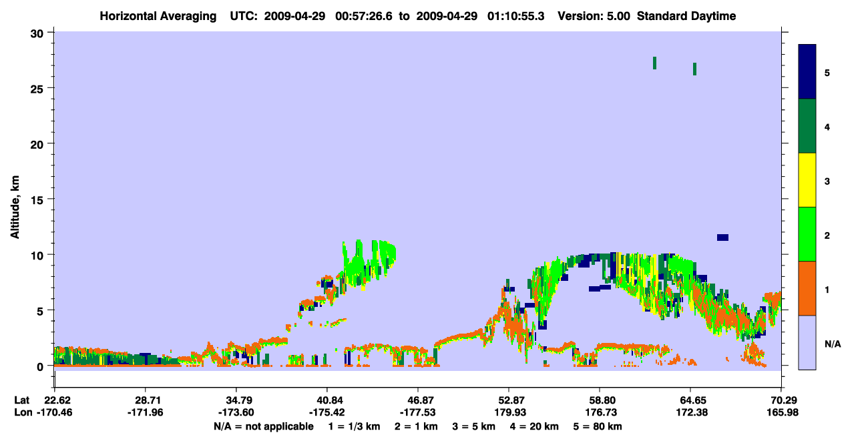Click latitude value 28.71
Image resolution: width=868 pixels, height=445 pixels.
tap(145, 400)
